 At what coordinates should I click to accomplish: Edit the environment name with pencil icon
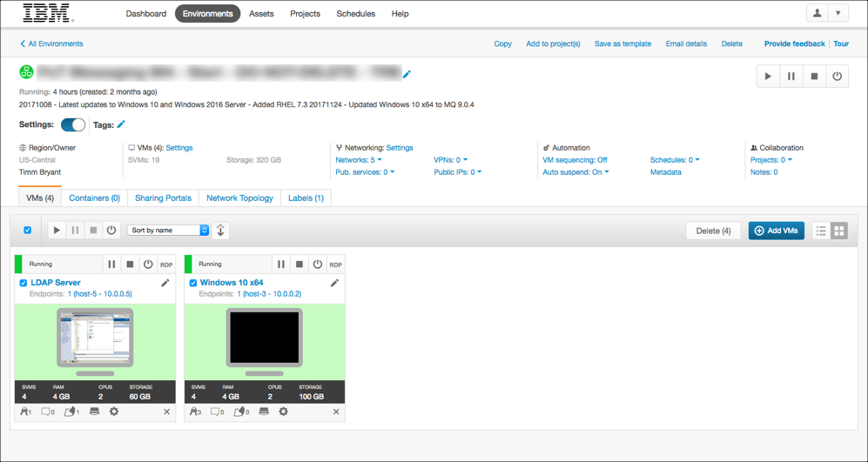[407, 74]
